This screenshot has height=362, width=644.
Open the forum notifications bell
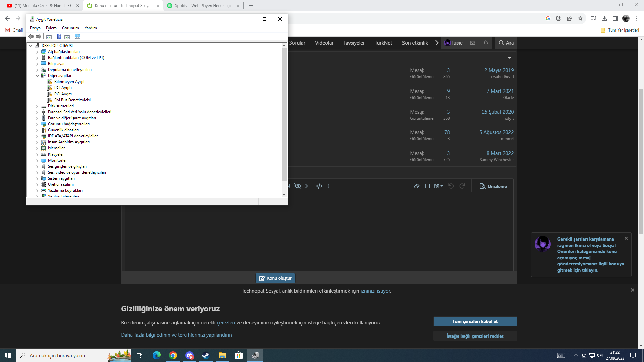(x=486, y=43)
